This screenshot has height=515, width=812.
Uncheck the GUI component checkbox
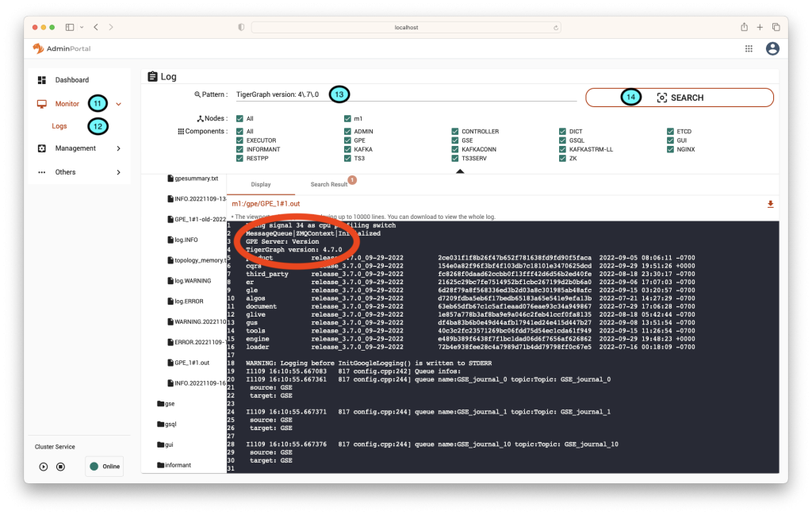click(x=670, y=140)
